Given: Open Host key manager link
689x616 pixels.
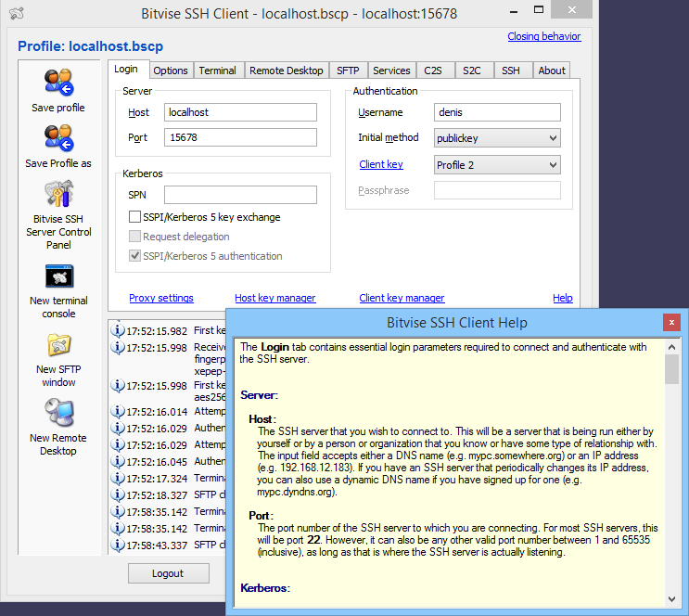Looking at the screenshot, I should pos(275,298).
